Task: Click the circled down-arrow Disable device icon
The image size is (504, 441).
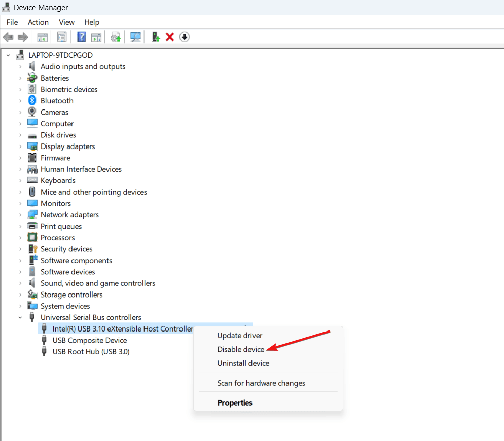Action: pyautogui.click(x=184, y=38)
